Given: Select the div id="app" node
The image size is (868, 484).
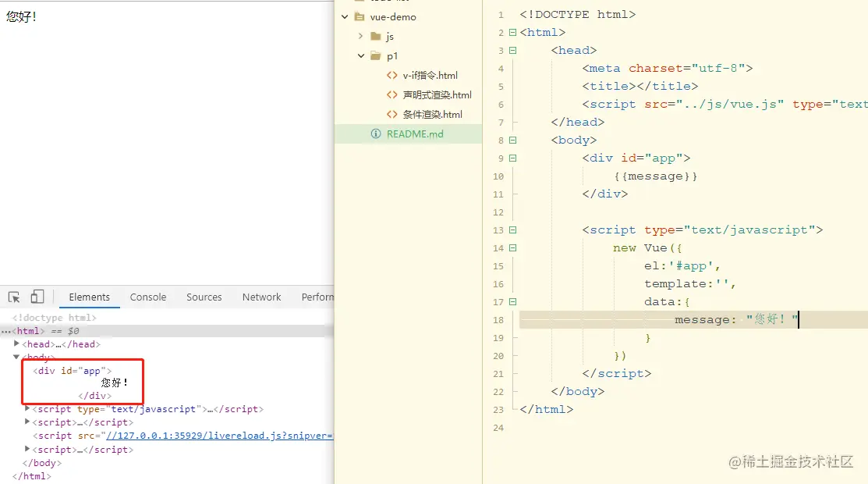Looking at the screenshot, I should coord(72,371).
